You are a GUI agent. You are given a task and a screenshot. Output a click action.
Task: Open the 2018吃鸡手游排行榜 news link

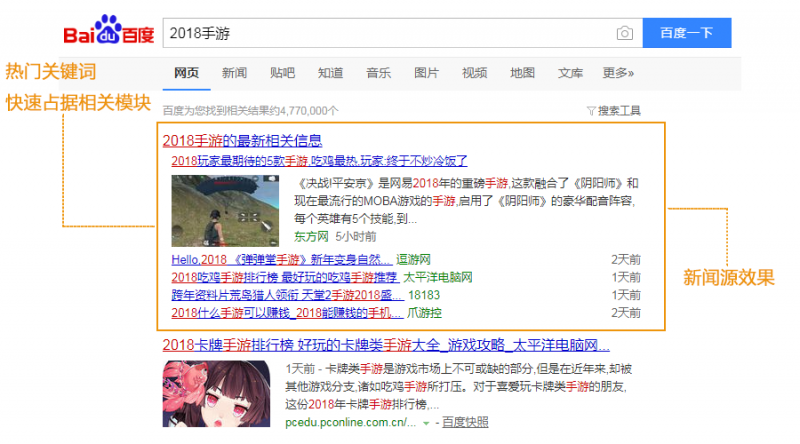click(x=284, y=277)
